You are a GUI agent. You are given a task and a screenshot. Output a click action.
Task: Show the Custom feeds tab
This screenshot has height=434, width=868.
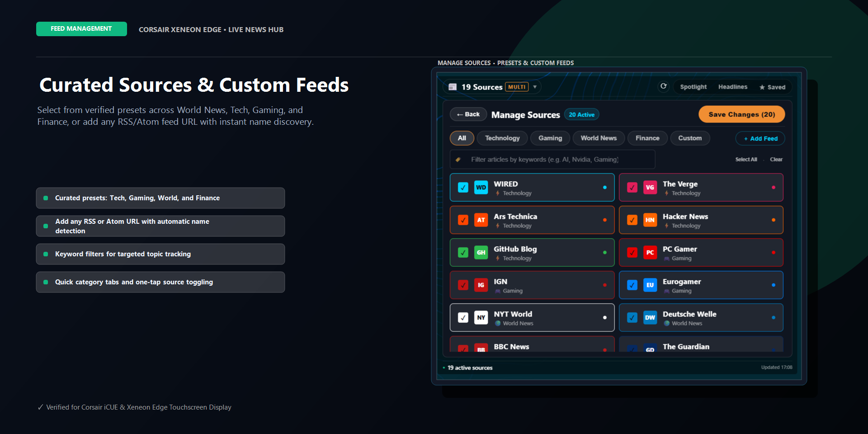coord(690,138)
